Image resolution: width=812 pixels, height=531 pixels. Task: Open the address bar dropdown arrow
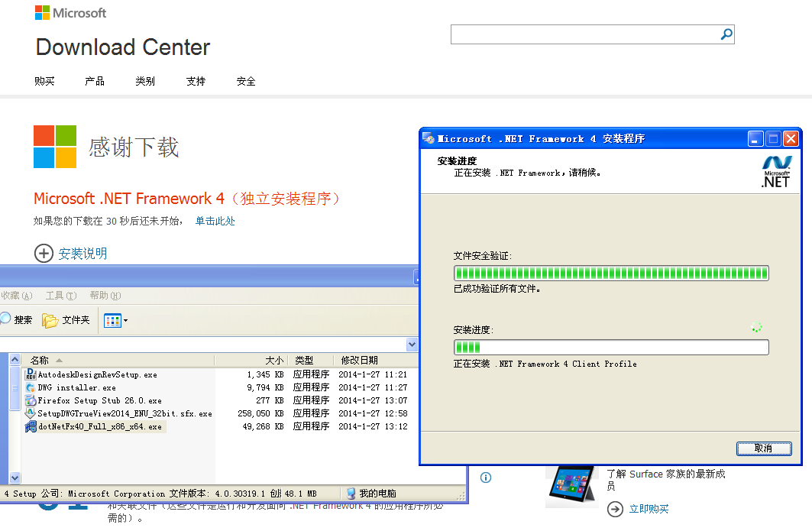pos(412,344)
